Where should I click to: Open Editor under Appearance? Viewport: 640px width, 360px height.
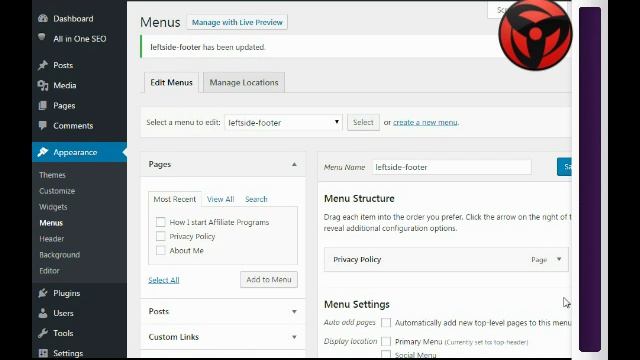click(49, 271)
